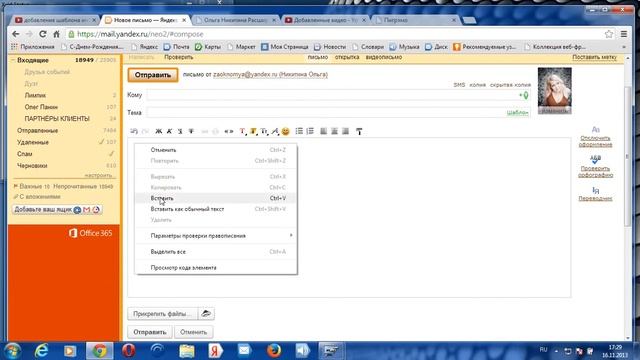
Task: Open Firefox from the taskbar
Action: coord(274,351)
